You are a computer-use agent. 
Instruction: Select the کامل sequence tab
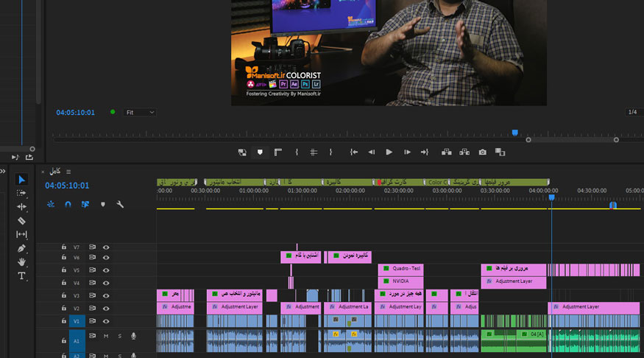click(55, 172)
